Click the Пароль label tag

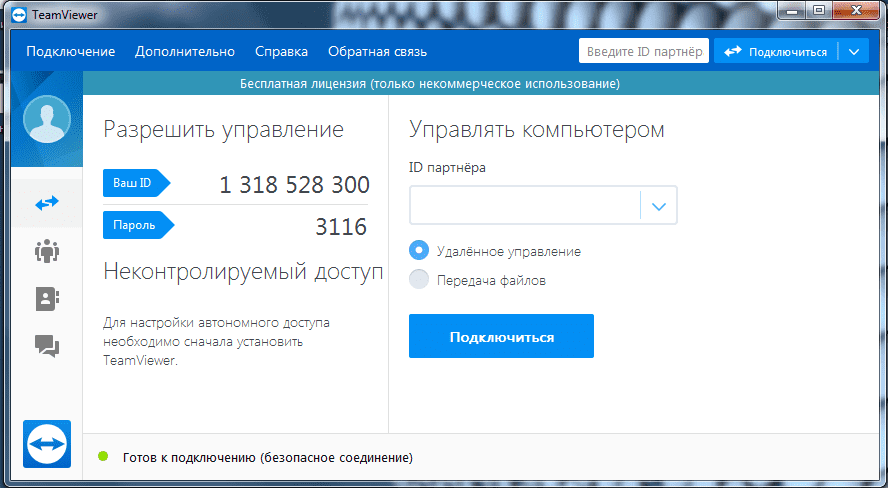tap(138, 225)
